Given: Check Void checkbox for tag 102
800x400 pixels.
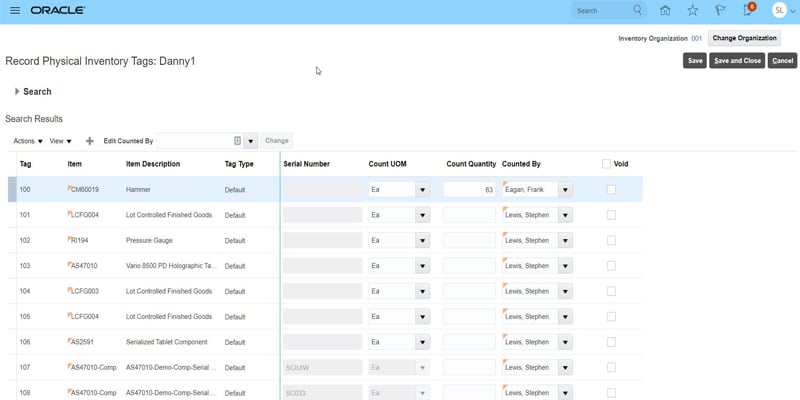Looking at the screenshot, I should [611, 241].
